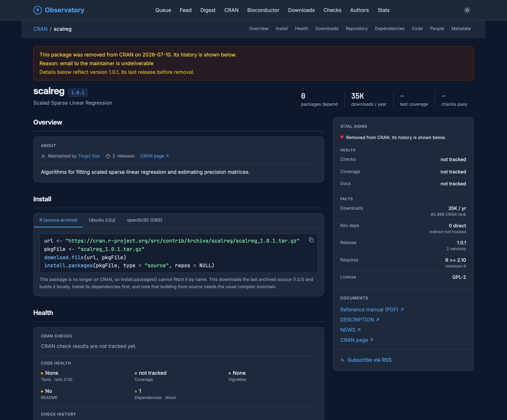The width and height of the screenshot is (507, 420).
Task: Open the Reference manual (PDF) link
Action: [372, 310]
